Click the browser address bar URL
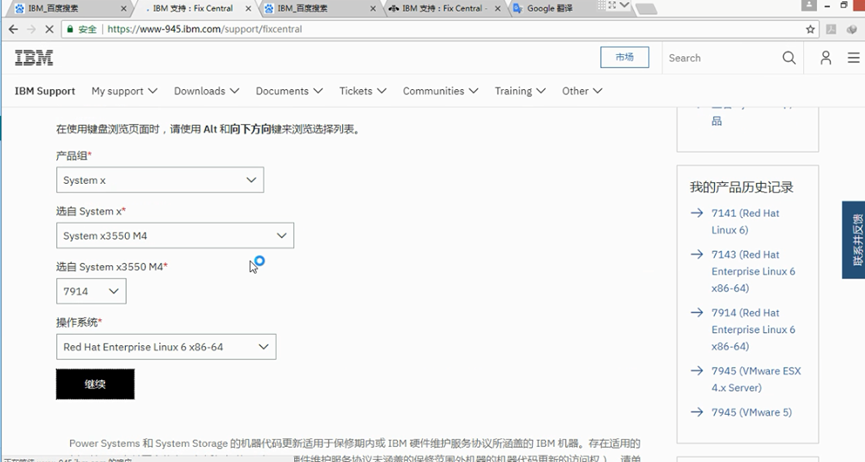This screenshot has height=462, width=865. (x=205, y=29)
